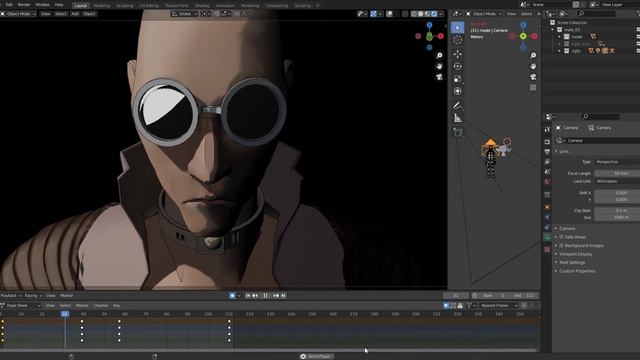
Task: Toggle Only Show Selected in Dope Sheet
Action: pos(446,305)
